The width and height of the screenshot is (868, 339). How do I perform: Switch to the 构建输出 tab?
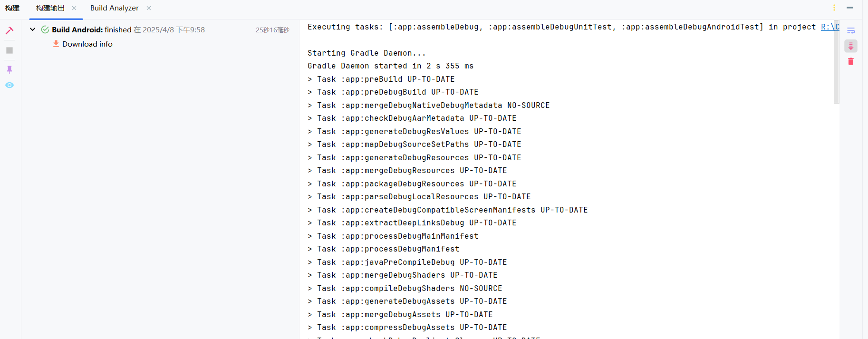pyautogui.click(x=50, y=8)
